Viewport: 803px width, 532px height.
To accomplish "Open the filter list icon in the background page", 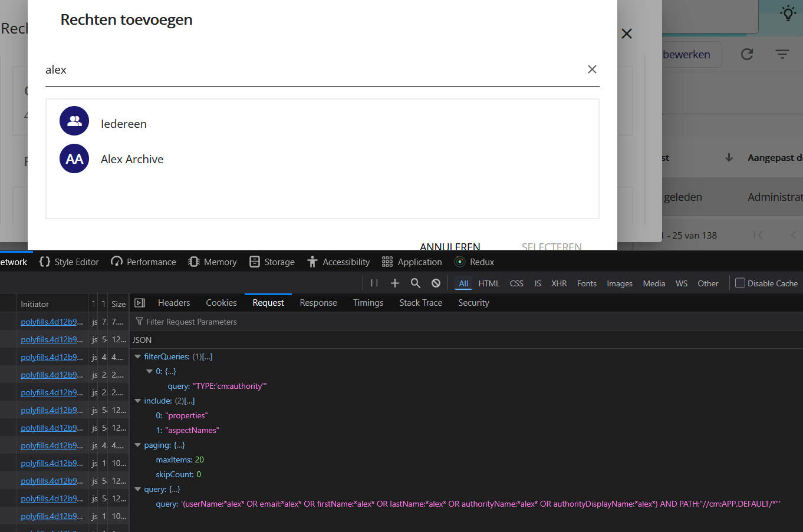I will click(782, 54).
